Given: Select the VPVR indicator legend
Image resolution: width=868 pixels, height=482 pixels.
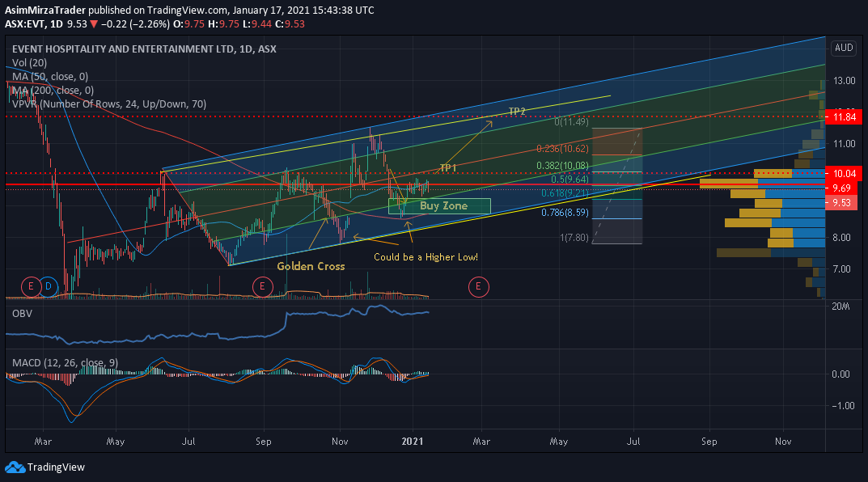Looking at the screenshot, I should click(109, 104).
